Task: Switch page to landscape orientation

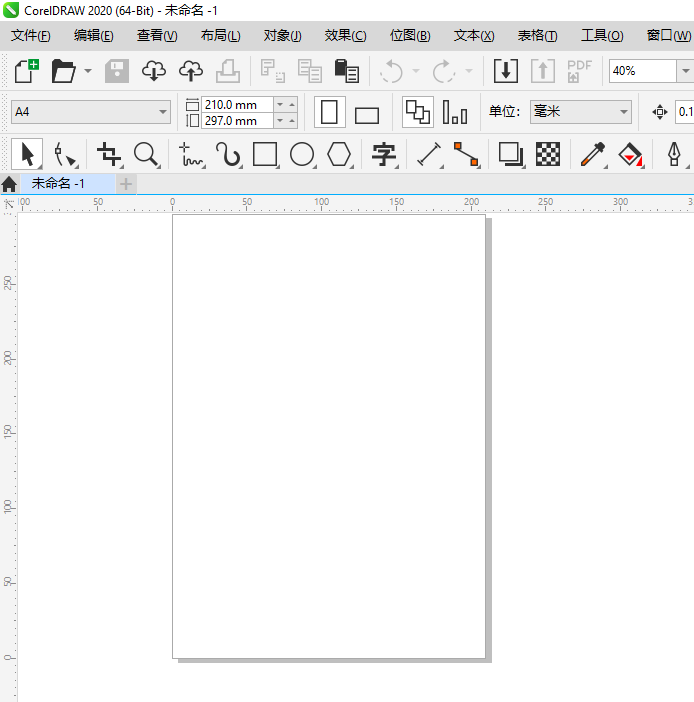Action: coord(367,113)
